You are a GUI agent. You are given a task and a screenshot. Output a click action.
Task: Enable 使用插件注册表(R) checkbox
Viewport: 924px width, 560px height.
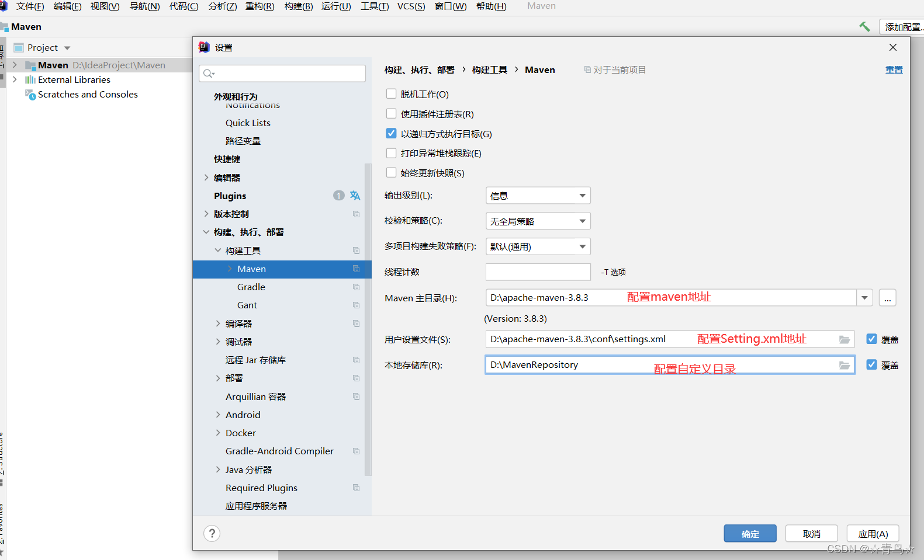tap(392, 113)
